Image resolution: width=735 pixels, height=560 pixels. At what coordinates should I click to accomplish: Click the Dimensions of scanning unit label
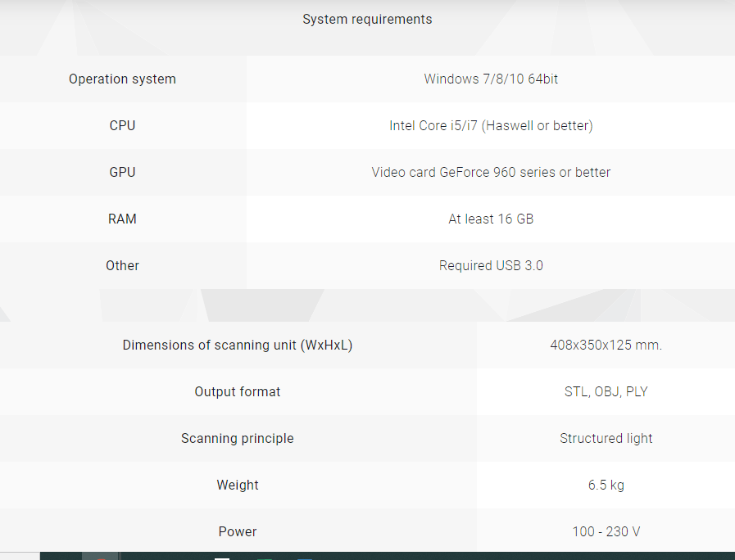(x=238, y=345)
